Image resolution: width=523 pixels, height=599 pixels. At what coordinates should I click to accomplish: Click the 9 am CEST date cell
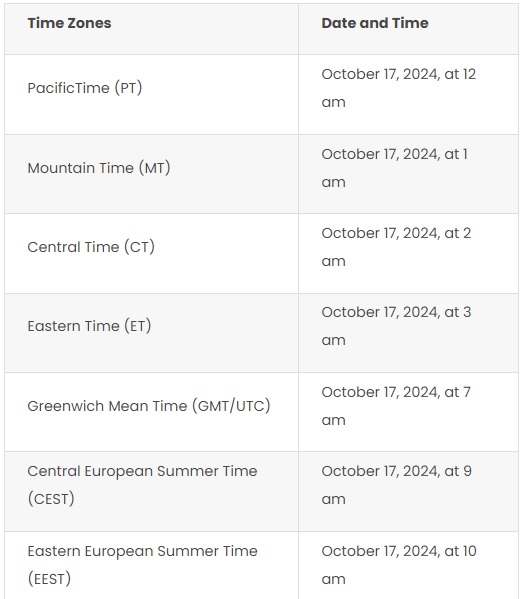(408, 491)
